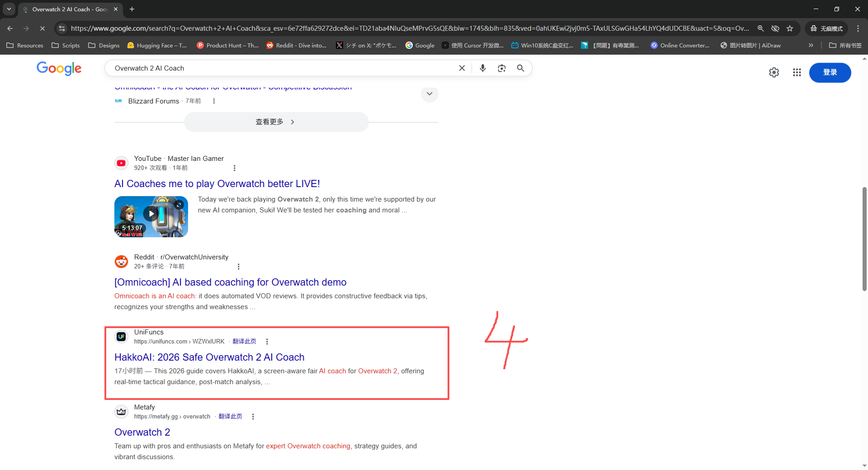
Task: Bookmark this page with star icon
Action: click(790, 28)
